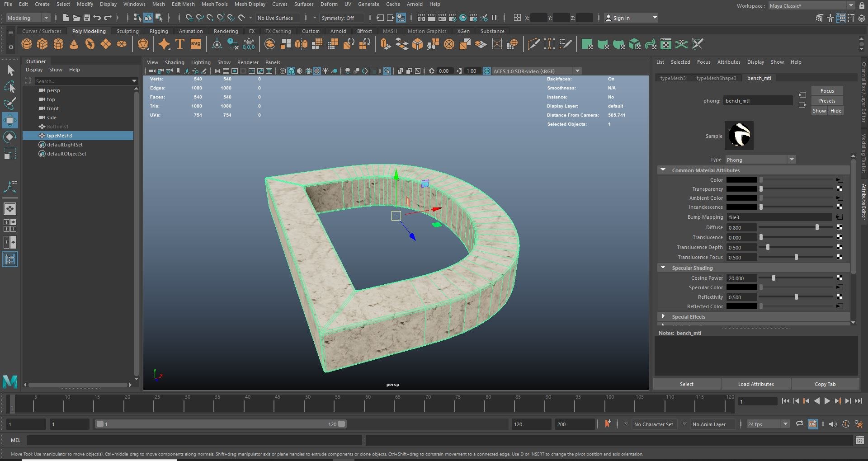Open the Mesh Tools menu
This screenshot has width=868, height=461.
[214, 4]
